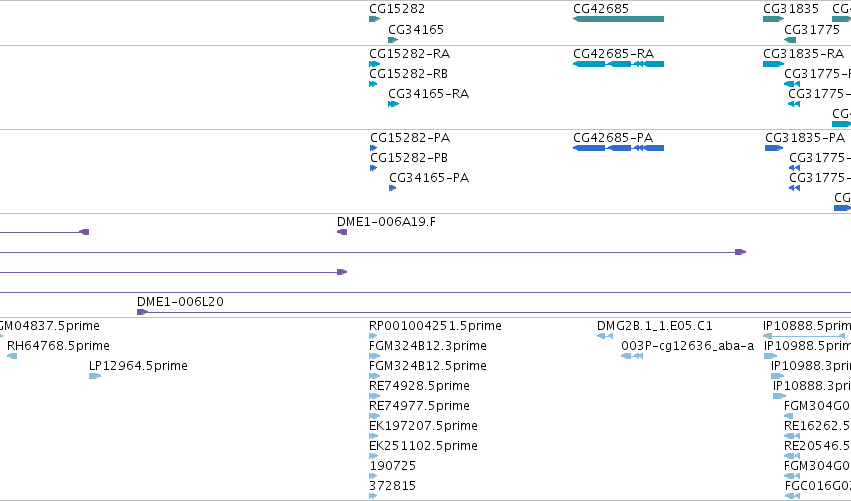Select BAC end DME1-006A19.F
The image size is (851, 501).
[x=386, y=222]
